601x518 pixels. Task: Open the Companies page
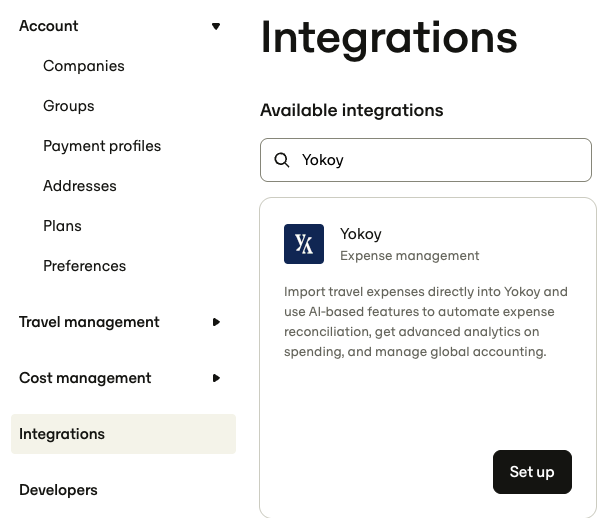[84, 66]
